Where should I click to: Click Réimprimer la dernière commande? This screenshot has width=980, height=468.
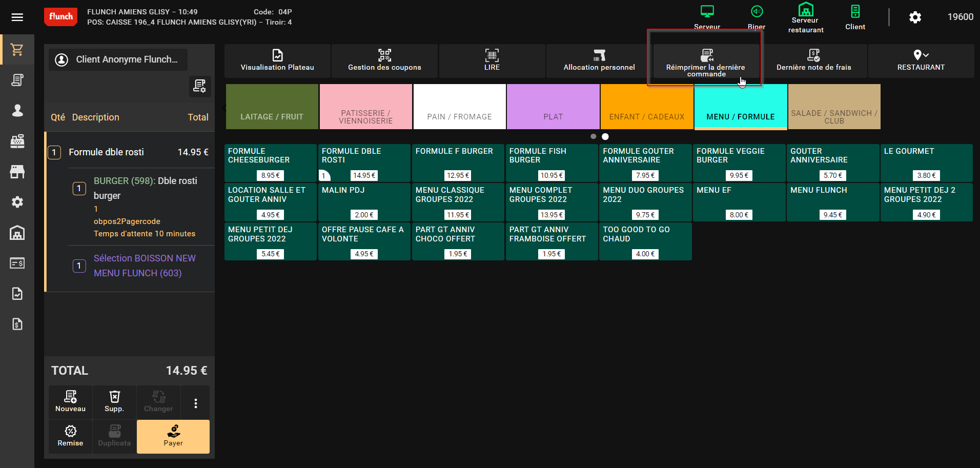click(x=706, y=61)
